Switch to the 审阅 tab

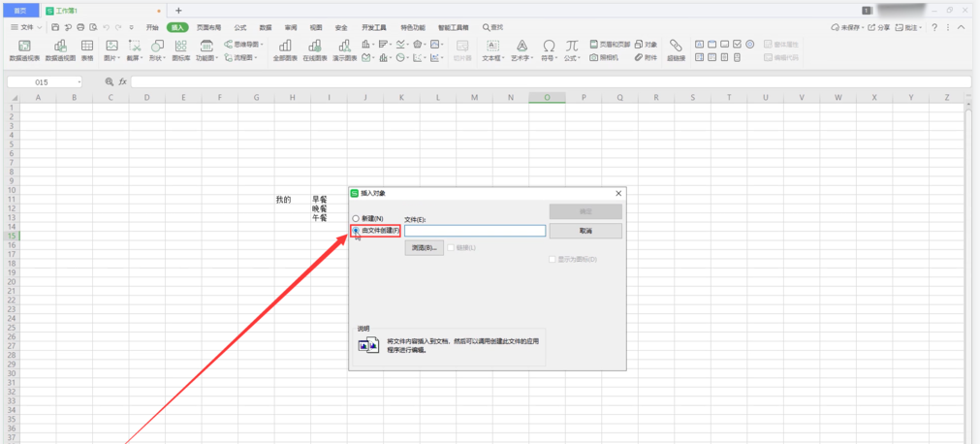coord(291,27)
